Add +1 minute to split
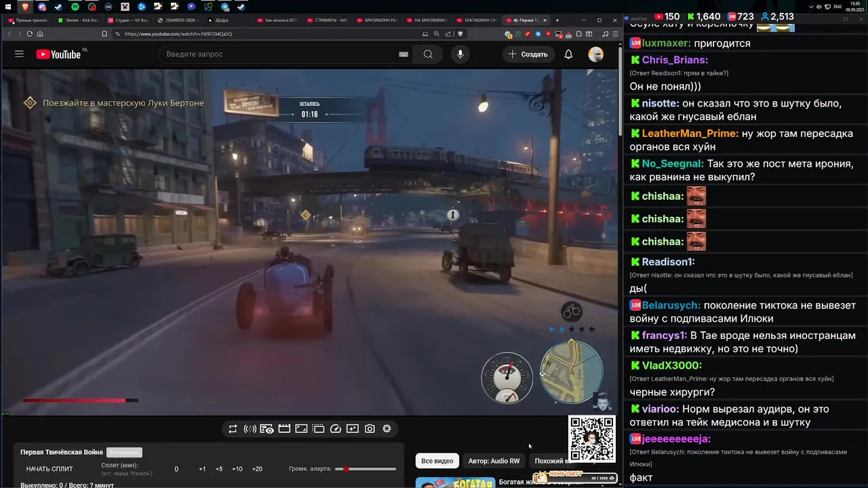Image resolution: width=868 pixels, height=488 pixels. coord(202,469)
